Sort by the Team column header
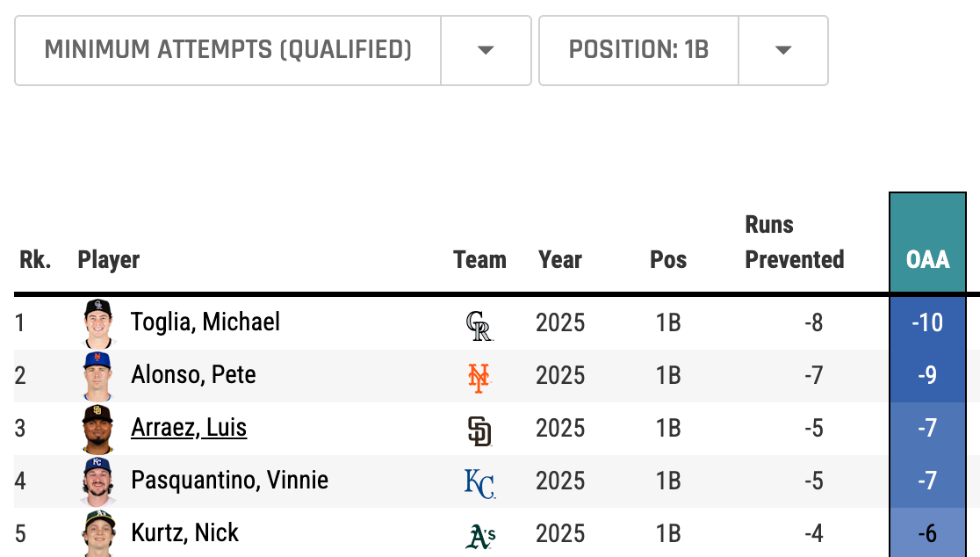 pyautogui.click(x=479, y=260)
